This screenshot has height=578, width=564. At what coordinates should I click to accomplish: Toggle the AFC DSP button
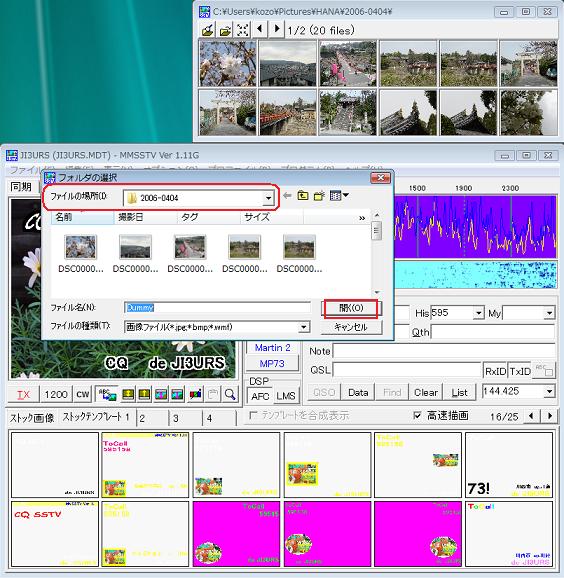[x=260, y=396]
